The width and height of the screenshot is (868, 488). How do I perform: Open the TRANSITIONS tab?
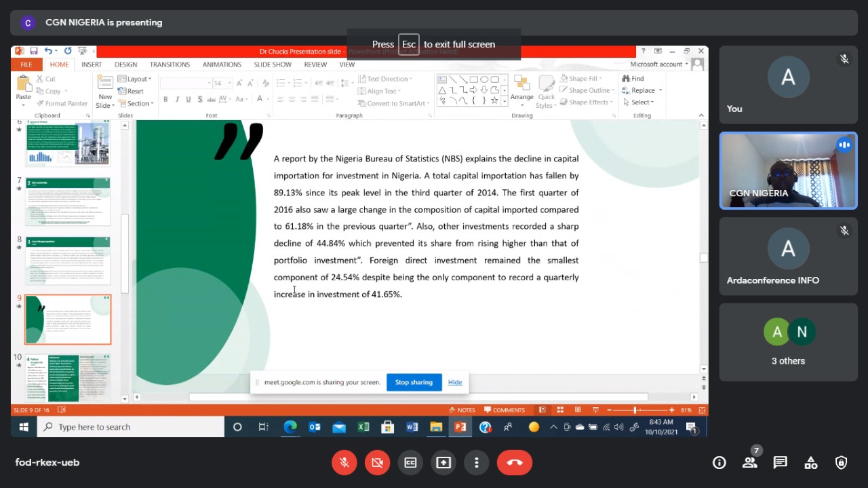pyautogui.click(x=170, y=64)
